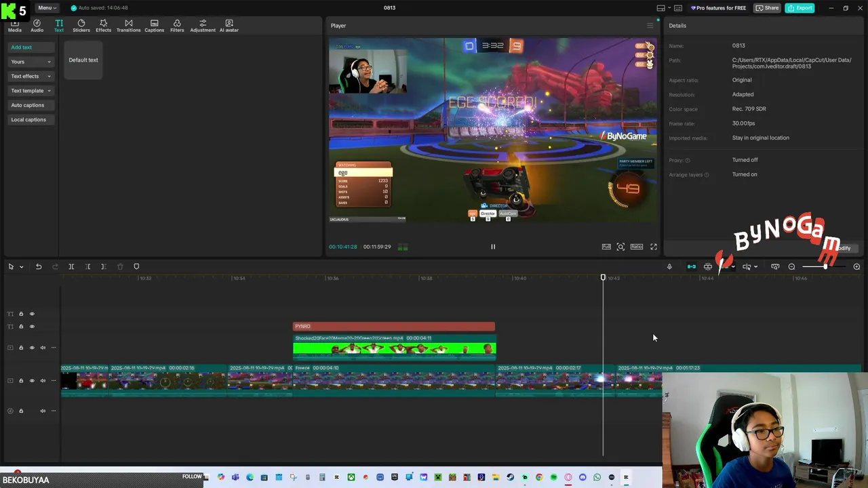Choose the Select pointer tool
868x488 pixels.
click(x=11, y=266)
